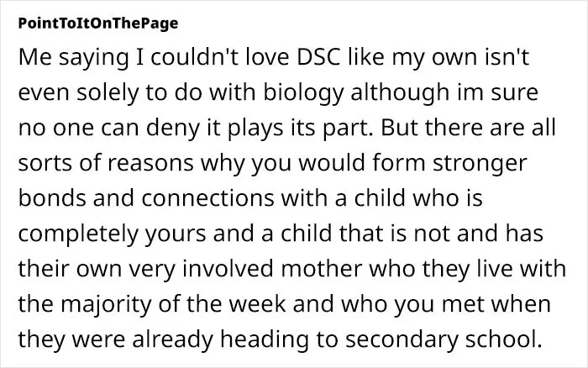Click the word 'majority' in the eighth line
The width and height of the screenshot is (588, 368).
pyautogui.click(x=105, y=304)
